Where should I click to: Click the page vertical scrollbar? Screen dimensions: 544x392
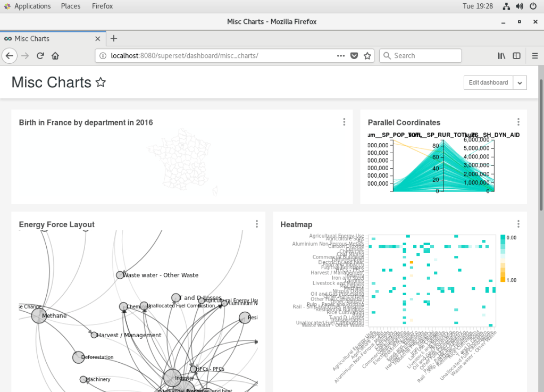(541, 145)
